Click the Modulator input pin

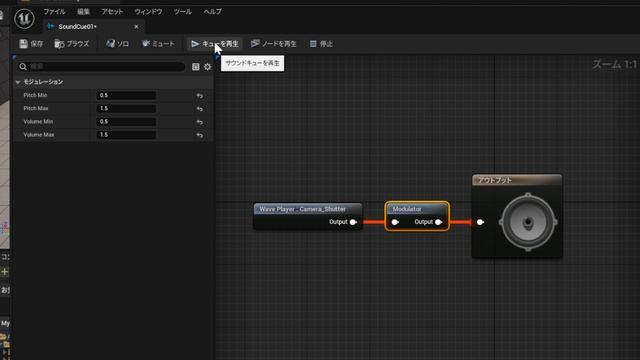(395, 222)
